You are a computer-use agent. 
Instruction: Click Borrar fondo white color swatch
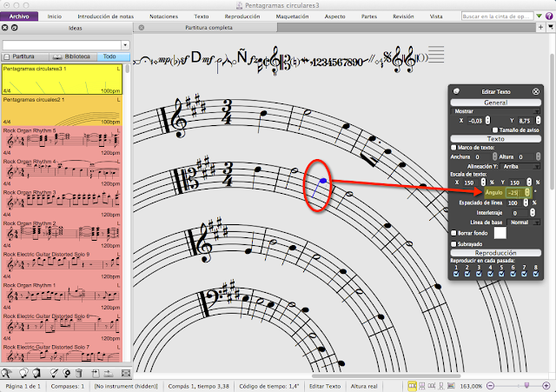pos(500,233)
